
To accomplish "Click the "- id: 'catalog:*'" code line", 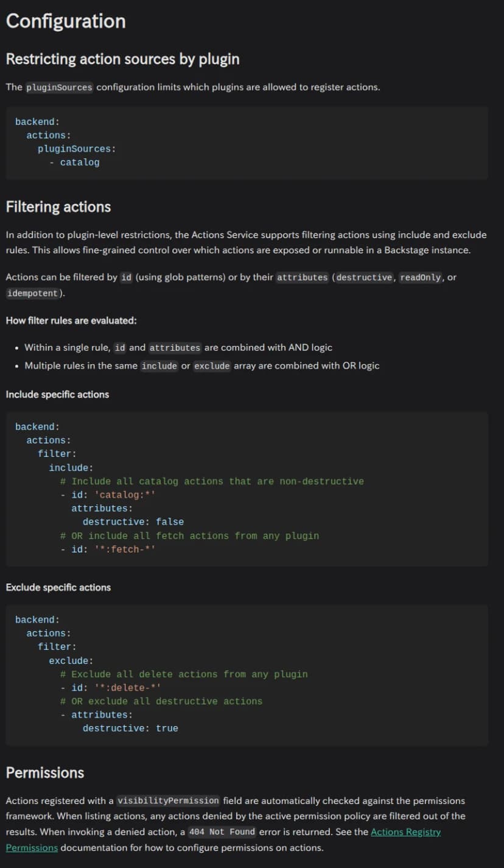I will [108, 495].
